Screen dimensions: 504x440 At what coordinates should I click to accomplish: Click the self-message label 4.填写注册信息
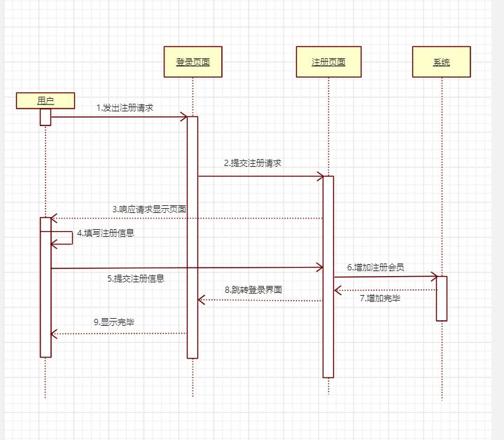106,233
